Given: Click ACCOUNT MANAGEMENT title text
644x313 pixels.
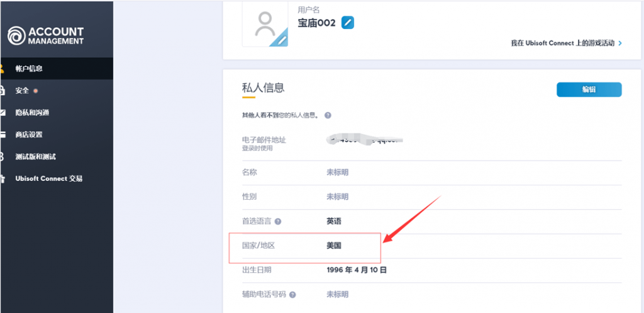Looking at the screenshot, I should click(x=56, y=36).
